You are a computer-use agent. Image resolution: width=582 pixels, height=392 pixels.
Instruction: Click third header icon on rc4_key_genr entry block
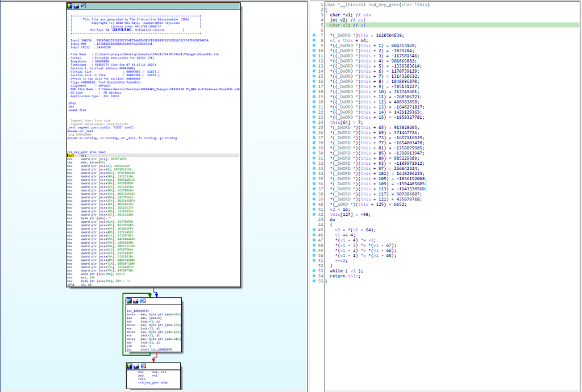click(x=84, y=6)
